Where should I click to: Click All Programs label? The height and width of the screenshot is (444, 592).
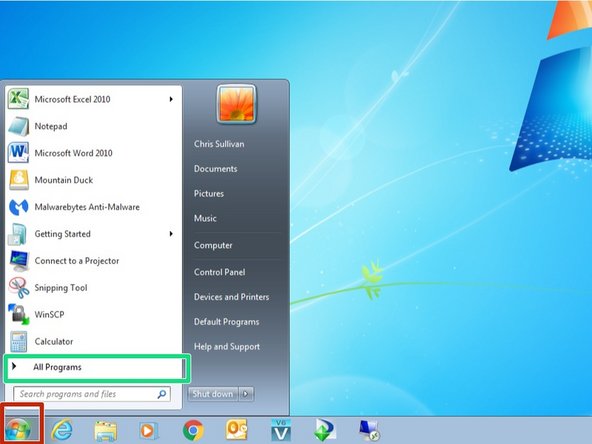coord(57,367)
